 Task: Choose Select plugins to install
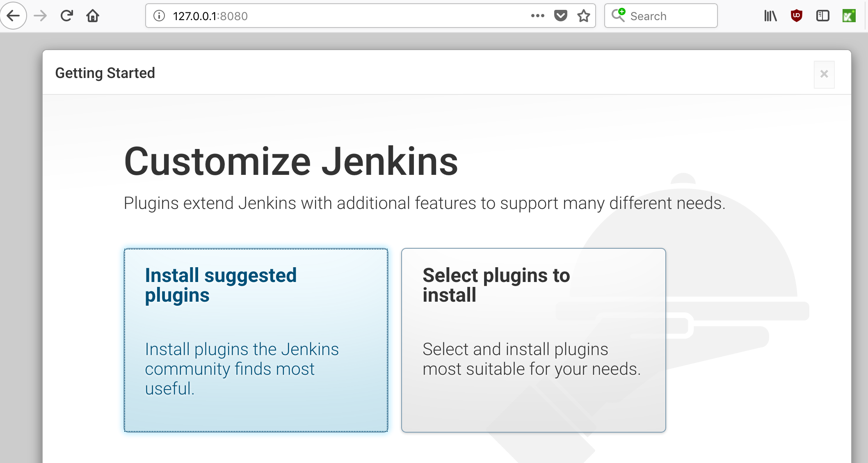(x=533, y=340)
